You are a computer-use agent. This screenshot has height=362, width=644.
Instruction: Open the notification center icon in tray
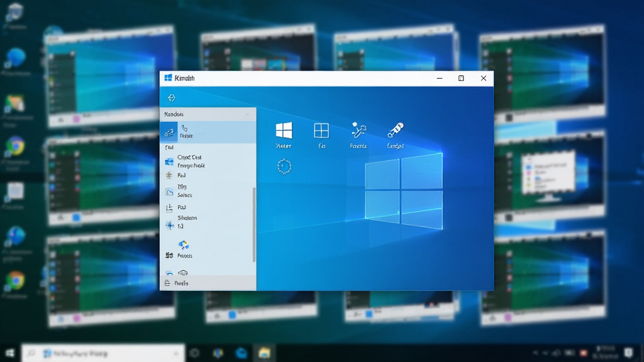(628, 353)
